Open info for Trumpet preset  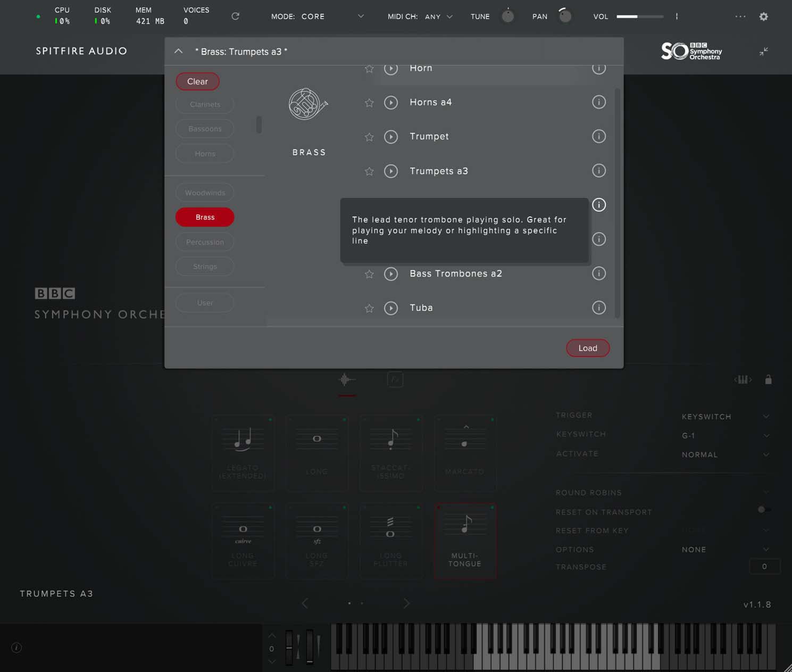coord(599,136)
